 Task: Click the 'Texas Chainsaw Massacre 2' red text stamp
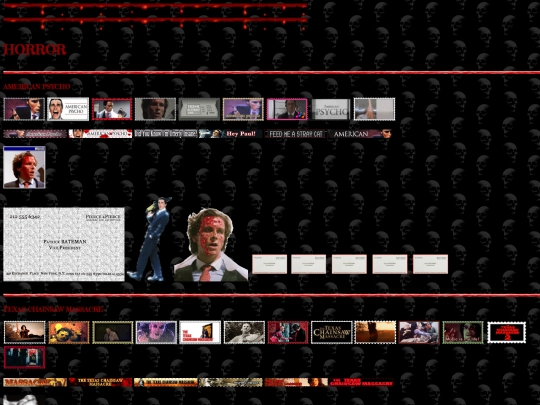pos(507,332)
